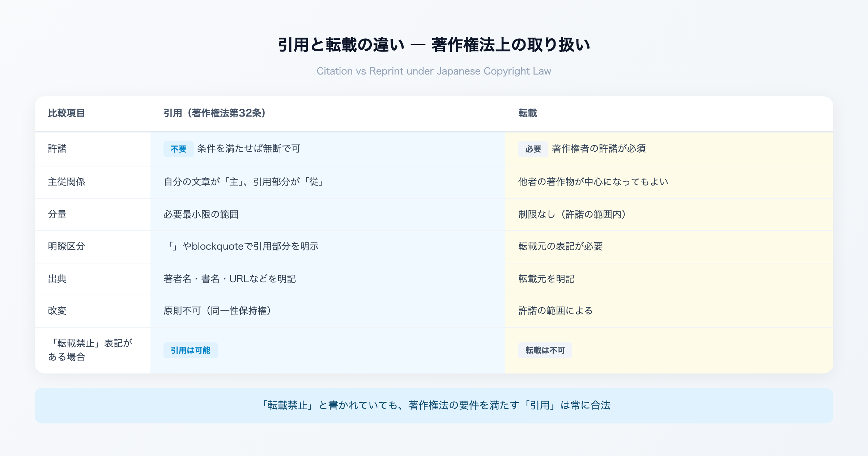
Task: Click the 転載は不可 badge
Action: click(545, 350)
